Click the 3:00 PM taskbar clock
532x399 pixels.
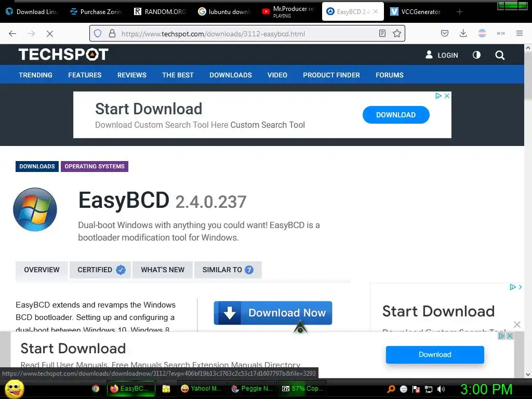pyautogui.click(x=486, y=389)
